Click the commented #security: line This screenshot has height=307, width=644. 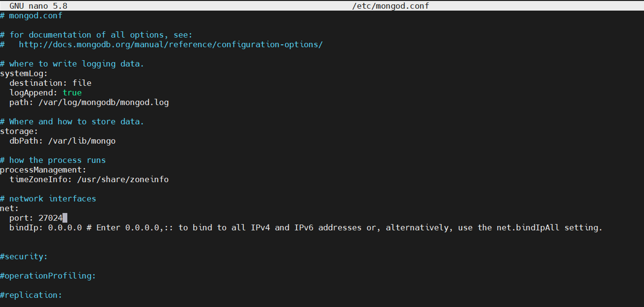tap(24, 256)
